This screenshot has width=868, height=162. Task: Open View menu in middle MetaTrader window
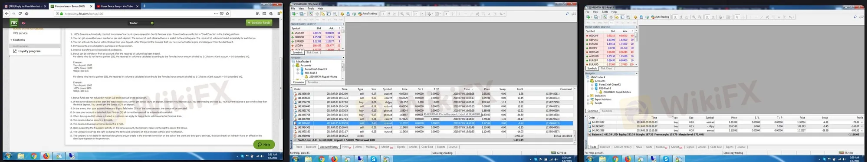(x=301, y=8)
